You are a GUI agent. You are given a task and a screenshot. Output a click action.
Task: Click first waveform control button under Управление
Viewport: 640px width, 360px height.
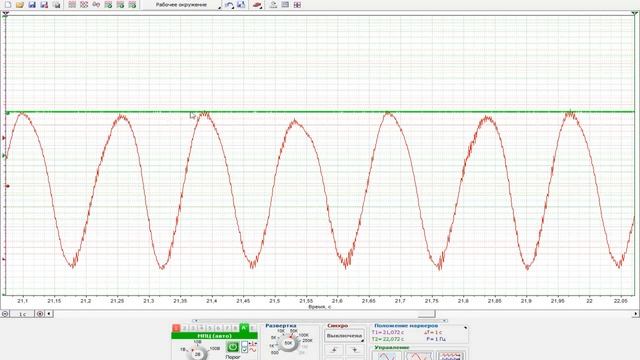click(386, 356)
